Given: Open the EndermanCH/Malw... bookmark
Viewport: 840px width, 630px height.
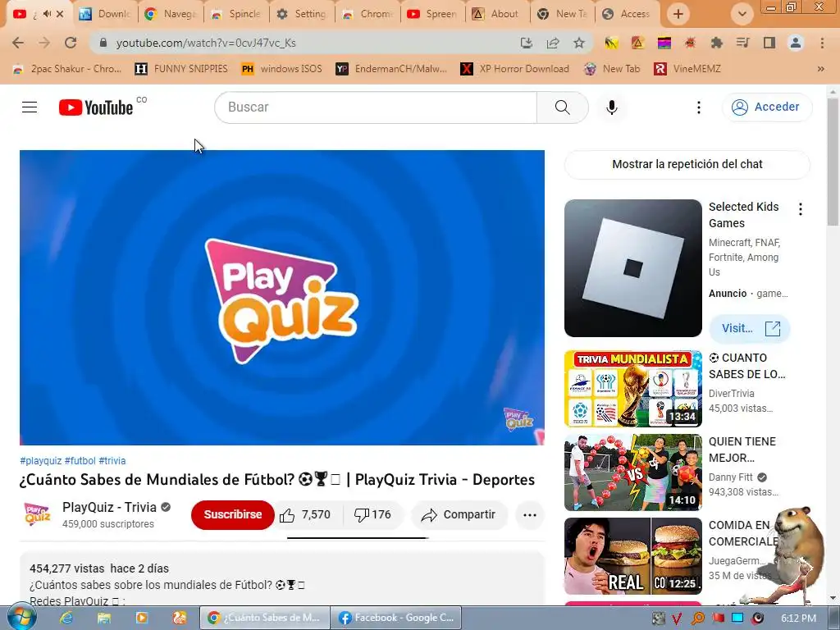Looking at the screenshot, I should pos(391,69).
